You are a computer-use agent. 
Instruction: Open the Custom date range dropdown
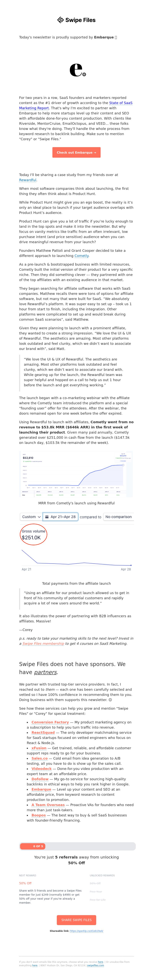(x=31, y=517)
